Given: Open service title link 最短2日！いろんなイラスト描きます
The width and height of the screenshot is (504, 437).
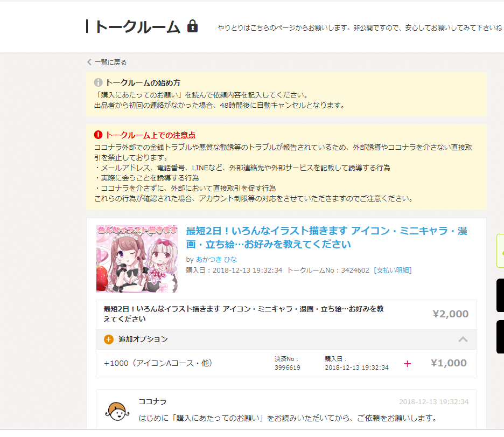Looking at the screenshot, I should pyautogui.click(x=326, y=237).
